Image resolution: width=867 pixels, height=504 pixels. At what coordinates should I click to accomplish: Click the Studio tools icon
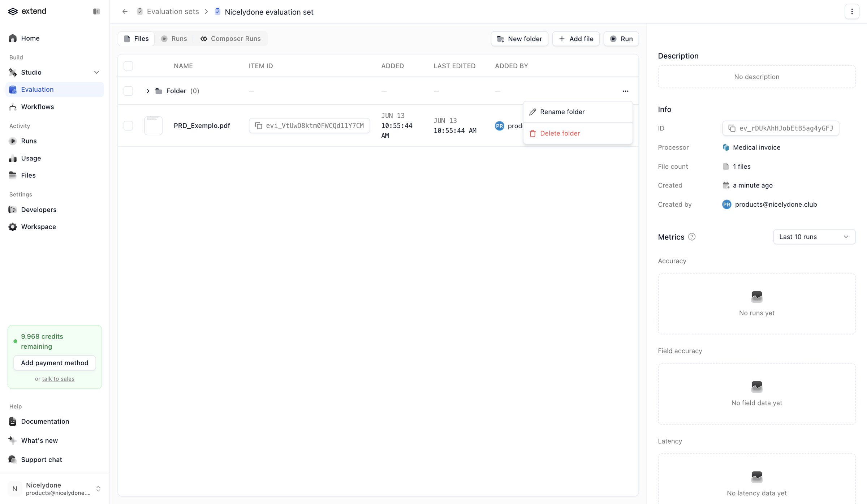point(13,72)
